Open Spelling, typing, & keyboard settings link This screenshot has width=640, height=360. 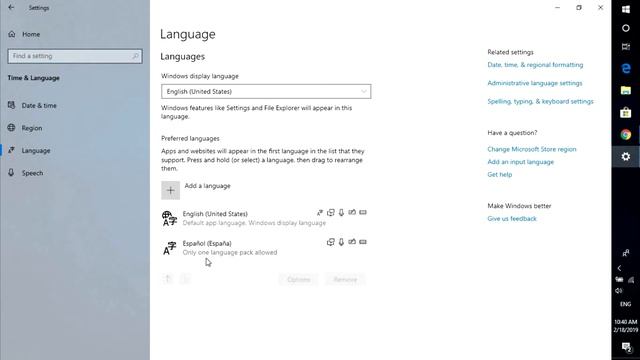(x=540, y=101)
